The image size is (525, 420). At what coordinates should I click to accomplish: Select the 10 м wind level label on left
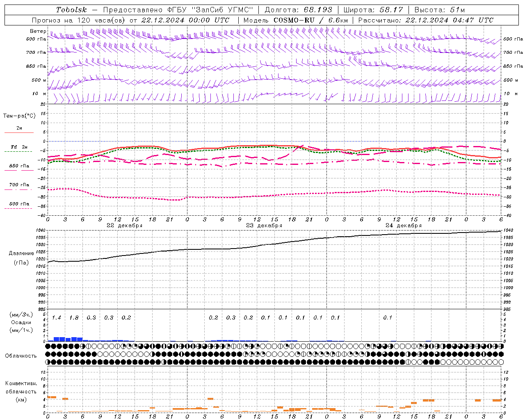point(39,94)
